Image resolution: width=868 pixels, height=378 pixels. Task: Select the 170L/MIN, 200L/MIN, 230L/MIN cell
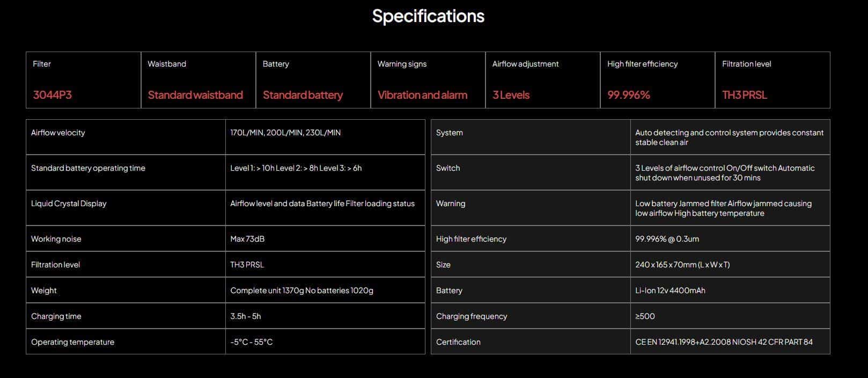(x=285, y=133)
